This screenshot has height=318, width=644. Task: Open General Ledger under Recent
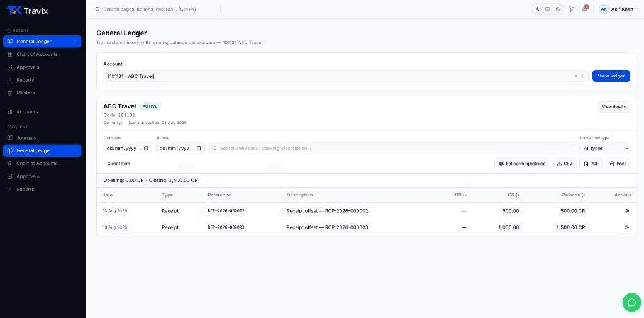[x=42, y=41]
